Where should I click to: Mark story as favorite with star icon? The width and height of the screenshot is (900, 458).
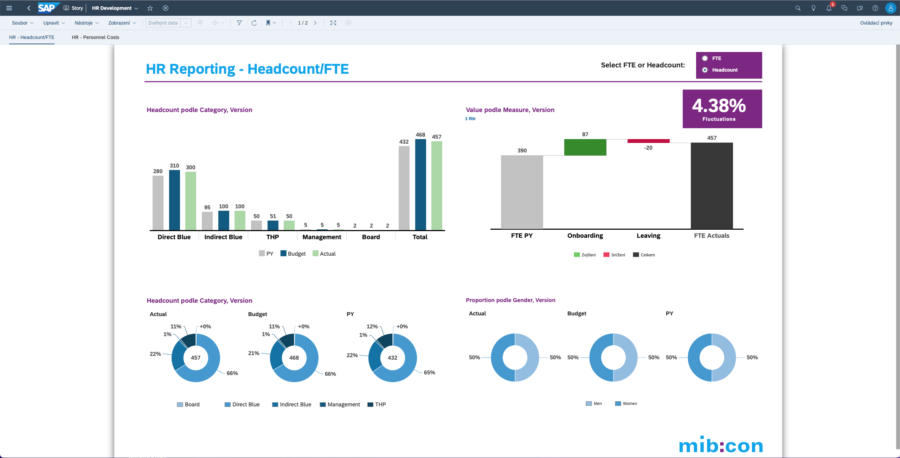click(x=150, y=7)
